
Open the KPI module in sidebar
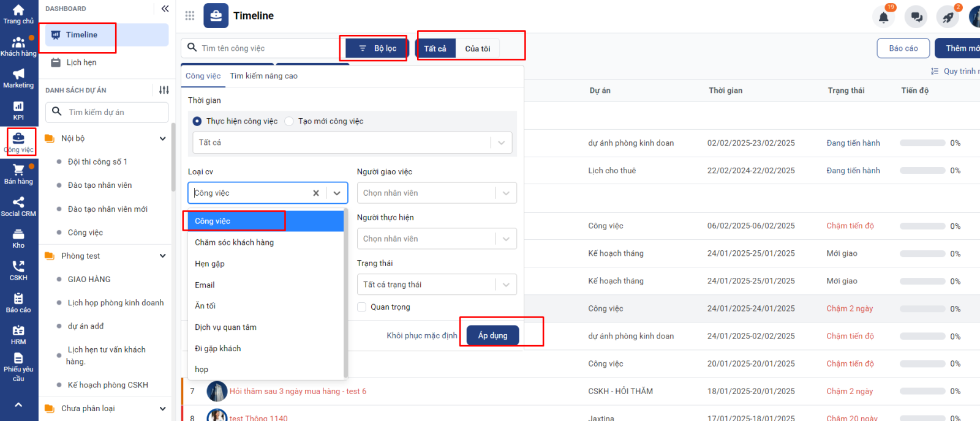[x=18, y=111]
